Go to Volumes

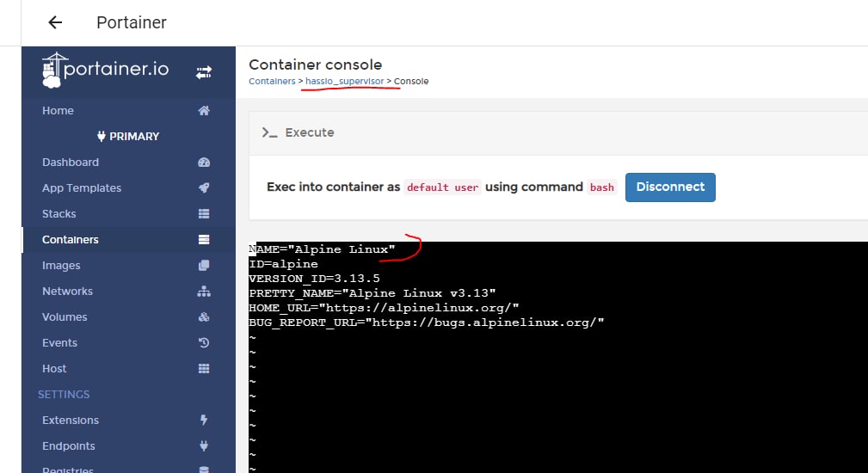[x=65, y=317]
